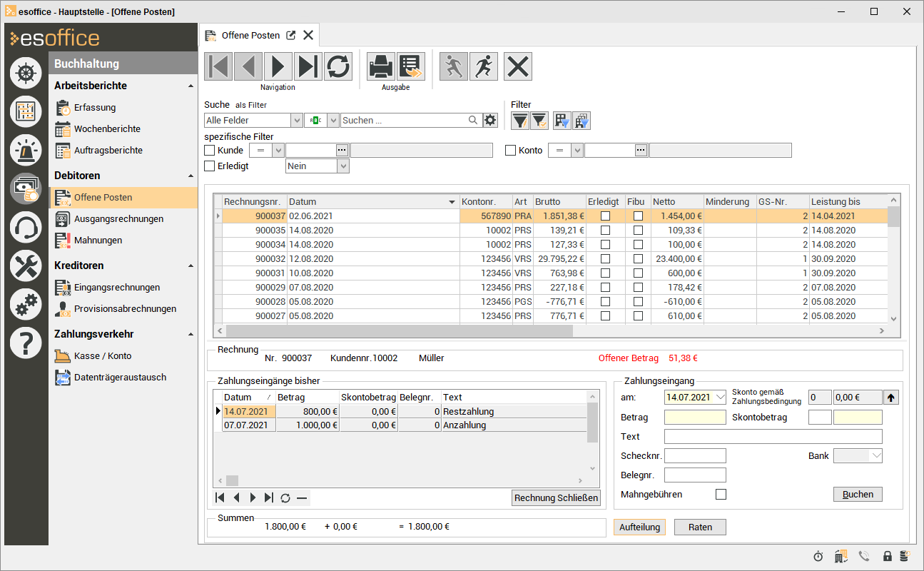The image size is (924, 571).
Task: Click the Raten button
Action: click(x=700, y=527)
